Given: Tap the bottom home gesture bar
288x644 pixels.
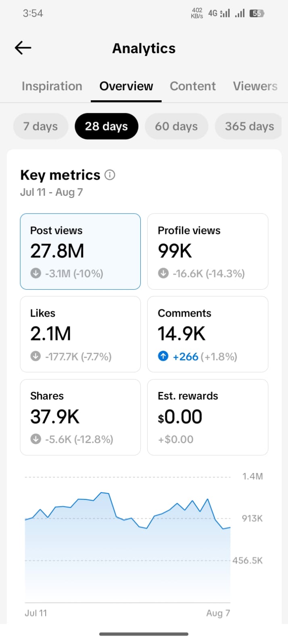Looking at the screenshot, I should (144, 634).
